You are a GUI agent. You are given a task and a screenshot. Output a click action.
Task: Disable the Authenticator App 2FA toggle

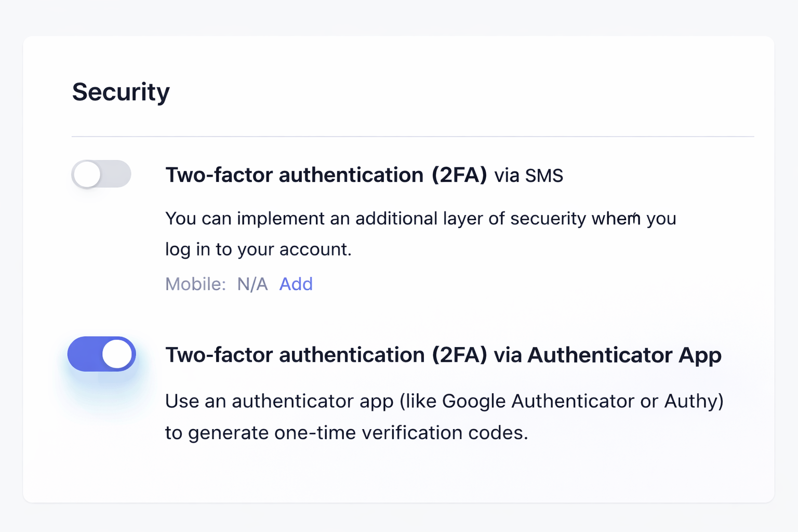tap(102, 354)
